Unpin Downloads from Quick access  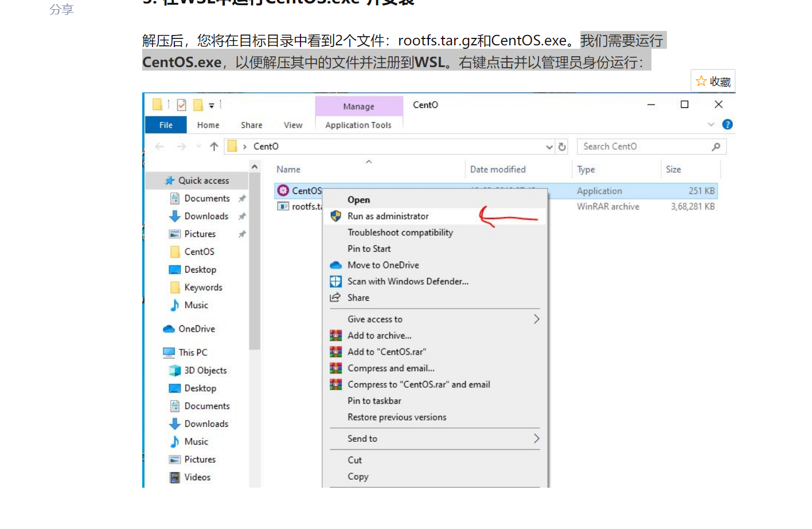click(x=241, y=216)
